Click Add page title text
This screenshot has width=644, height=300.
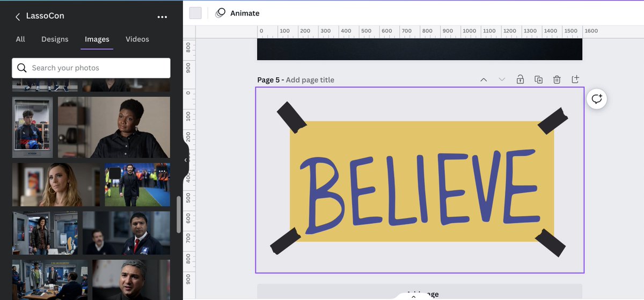click(x=310, y=80)
